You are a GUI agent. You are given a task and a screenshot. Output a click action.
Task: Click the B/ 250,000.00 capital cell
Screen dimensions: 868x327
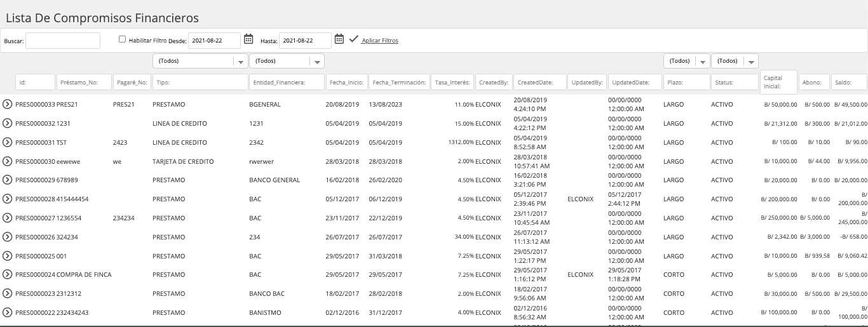tap(779, 218)
